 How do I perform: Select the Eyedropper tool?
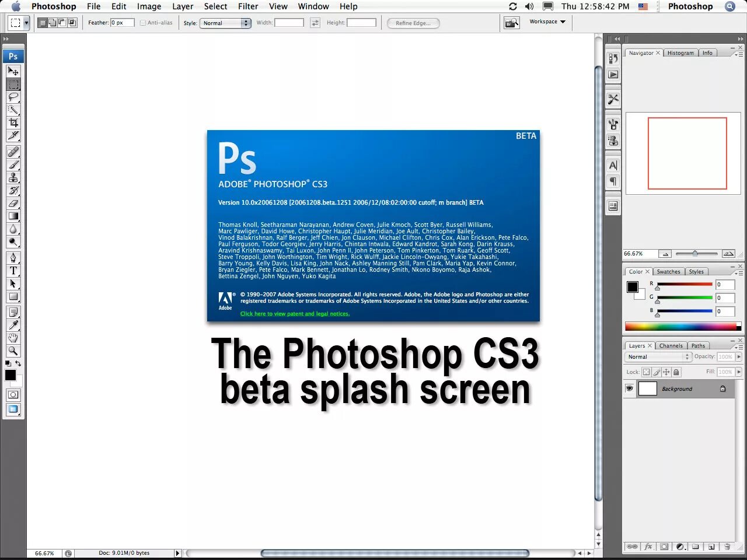click(13, 325)
